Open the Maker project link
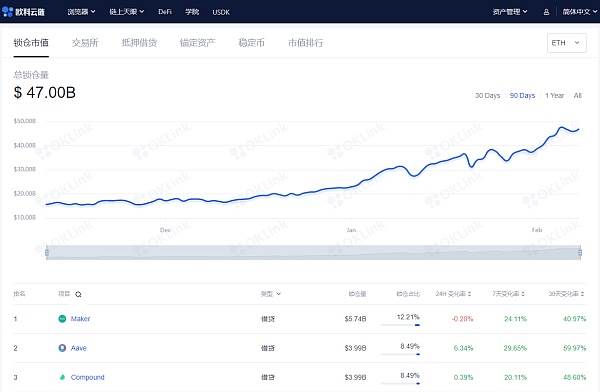This screenshot has width=600, height=392. click(x=80, y=318)
